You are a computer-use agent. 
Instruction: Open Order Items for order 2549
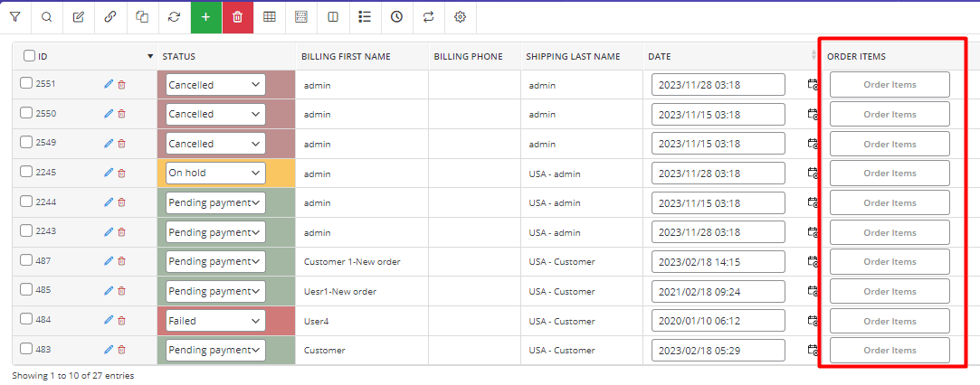point(890,144)
